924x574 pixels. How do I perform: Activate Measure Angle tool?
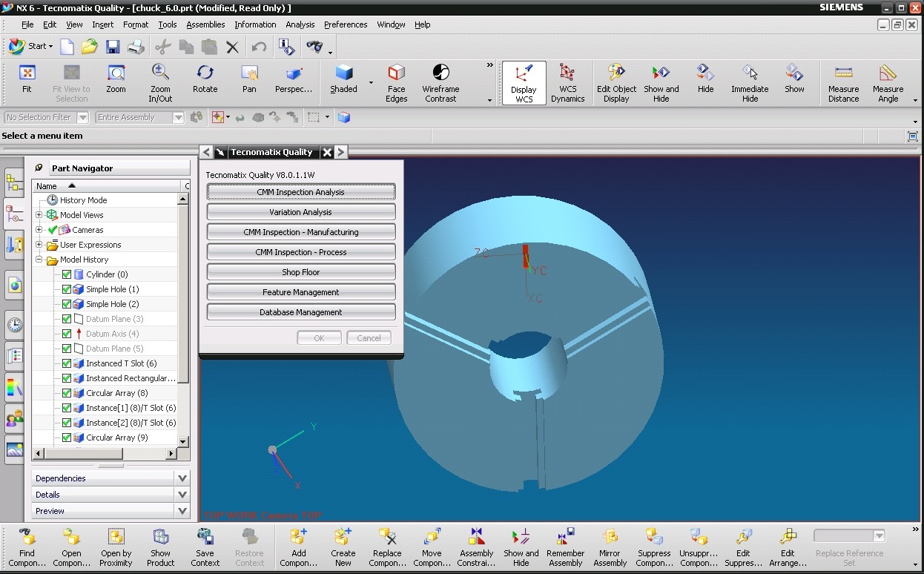click(x=888, y=83)
